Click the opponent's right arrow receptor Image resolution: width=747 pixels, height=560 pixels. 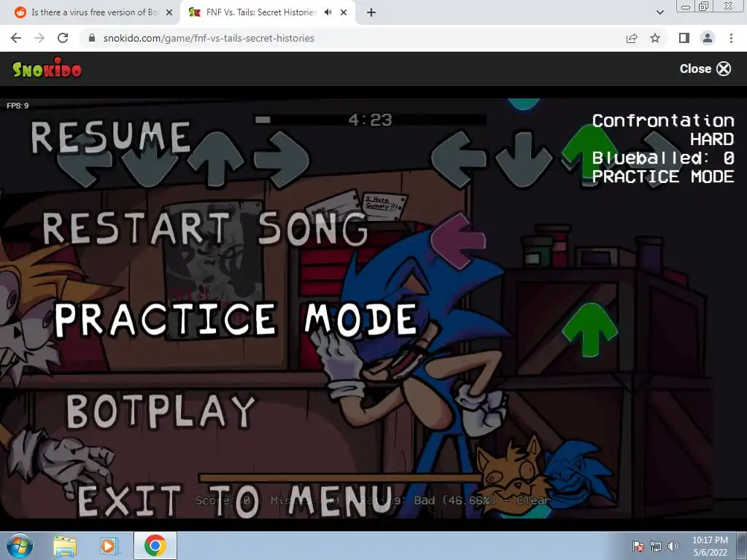point(282,159)
